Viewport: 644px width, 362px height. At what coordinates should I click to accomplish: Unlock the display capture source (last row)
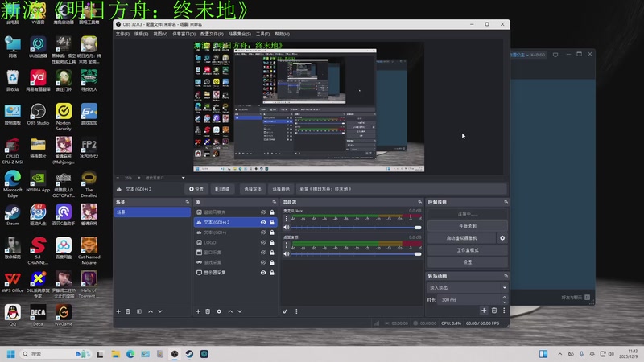(x=272, y=273)
